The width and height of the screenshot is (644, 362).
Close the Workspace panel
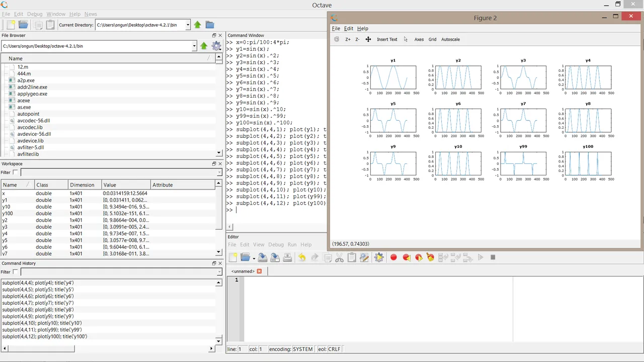tap(220, 163)
